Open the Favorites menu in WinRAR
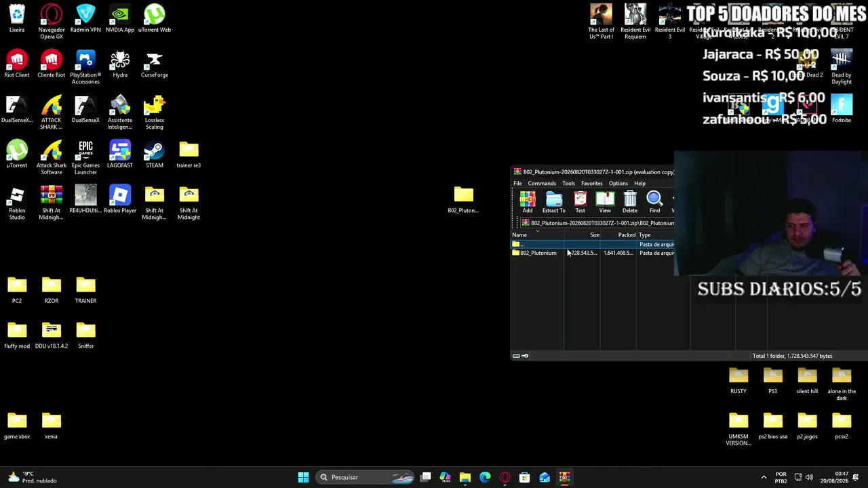Viewport: 868px width, 488px height. pyautogui.click(x=592, y=184)
